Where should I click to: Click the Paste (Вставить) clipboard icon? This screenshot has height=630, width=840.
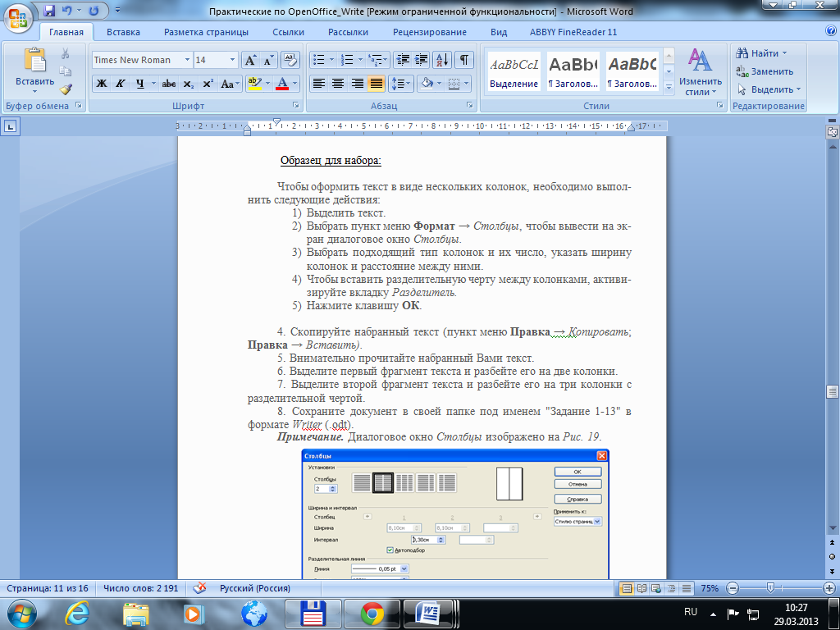(x=34, y=60)
